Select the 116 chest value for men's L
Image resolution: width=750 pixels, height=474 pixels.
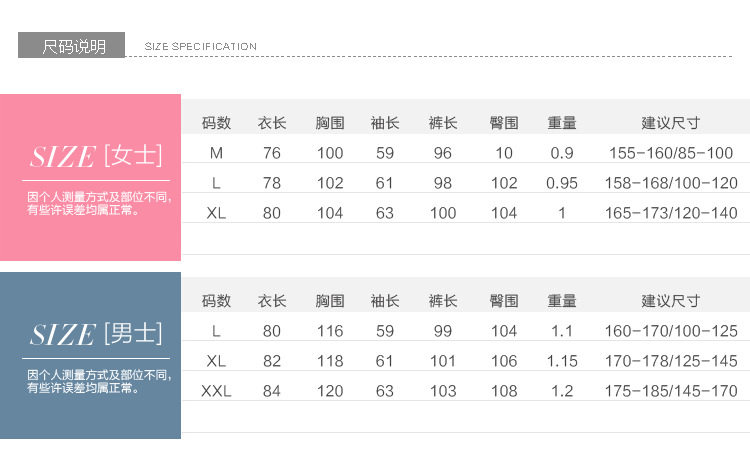(x=330, y=331)
